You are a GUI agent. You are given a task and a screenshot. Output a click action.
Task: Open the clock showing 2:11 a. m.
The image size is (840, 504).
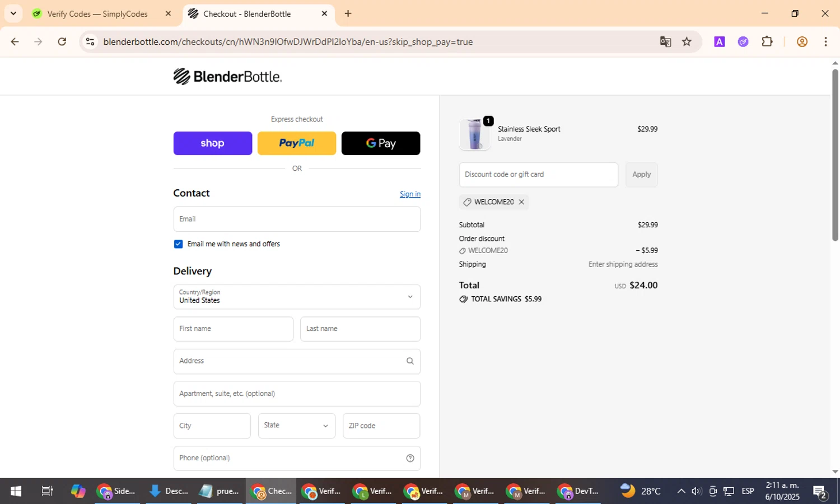782,491
